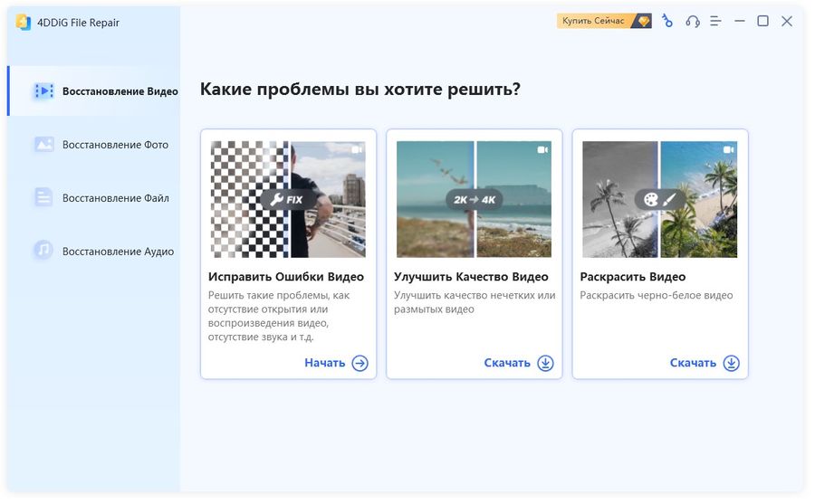The width and height of the screenshot is (815, 504).
Task: Click the audio repair music note icon
Action: pos(43,251)
